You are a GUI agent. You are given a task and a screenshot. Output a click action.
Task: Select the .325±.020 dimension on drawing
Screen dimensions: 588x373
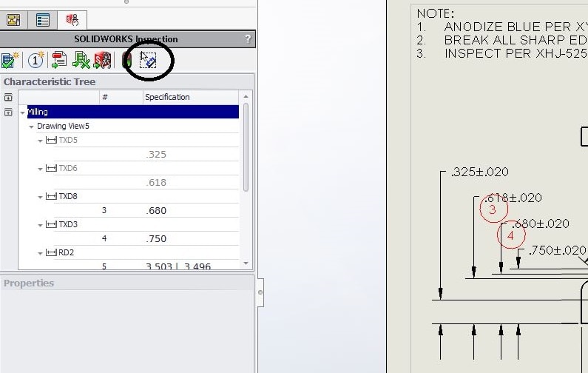(x=479, y=172)
